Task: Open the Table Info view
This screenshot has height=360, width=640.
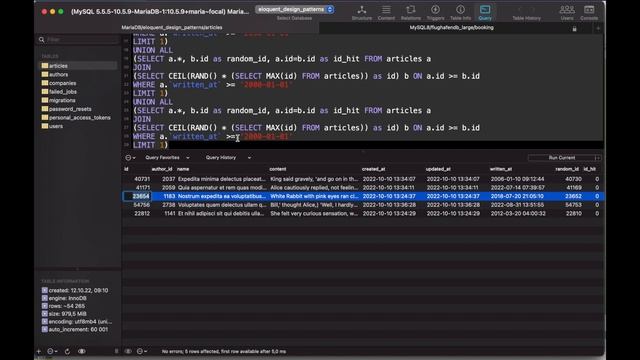Action: [460, 12]
